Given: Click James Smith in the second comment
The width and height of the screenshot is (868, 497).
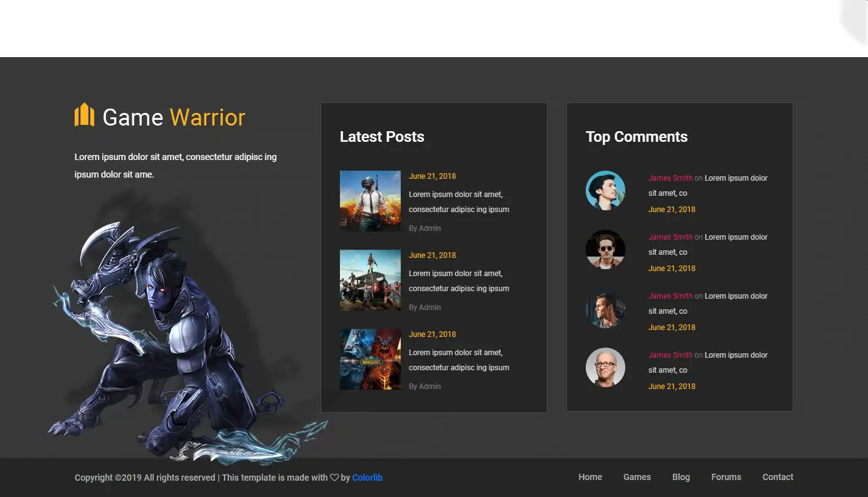Looking at the screenshot, I should (x=670, y=237).
